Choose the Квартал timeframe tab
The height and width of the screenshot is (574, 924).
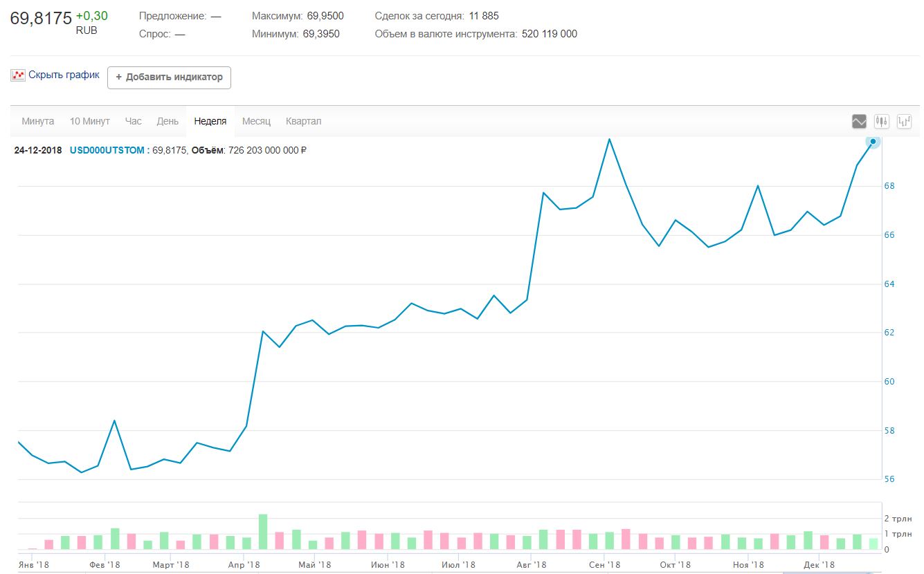click(x=303, y=121)
